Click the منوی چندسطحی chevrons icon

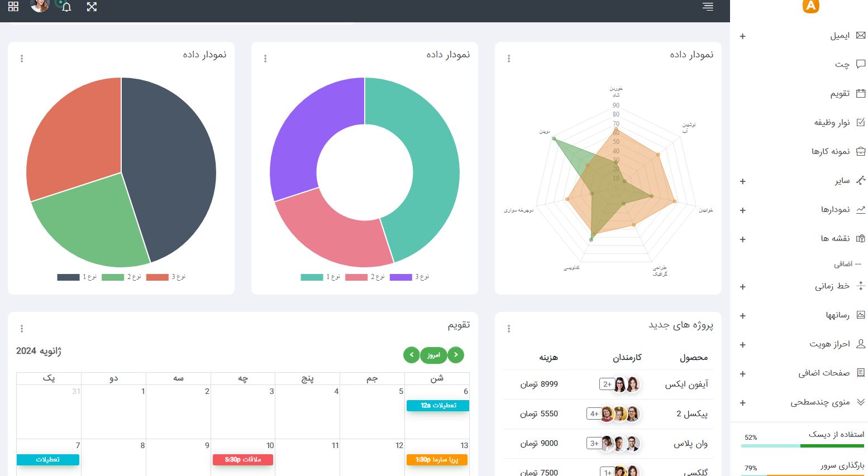[x=861, y=402]
